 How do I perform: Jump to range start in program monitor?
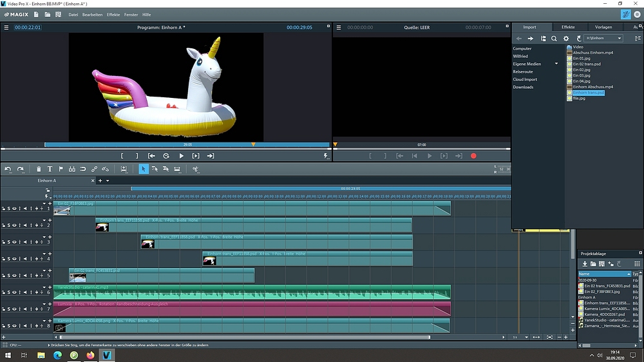click(151, 156)
